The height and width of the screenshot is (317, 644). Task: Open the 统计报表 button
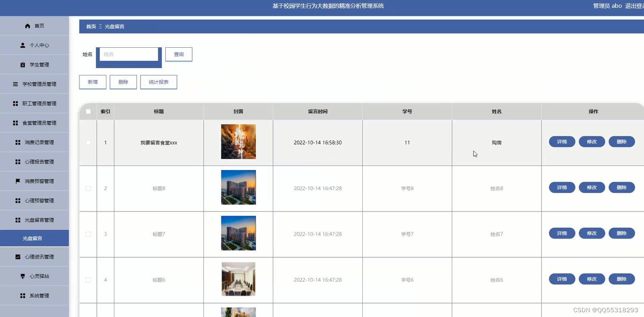click(x=158, y=82)
